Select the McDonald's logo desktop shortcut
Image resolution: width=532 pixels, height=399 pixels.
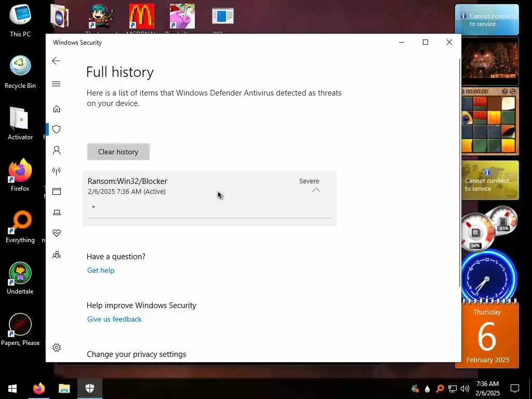[x=142, y=16]
